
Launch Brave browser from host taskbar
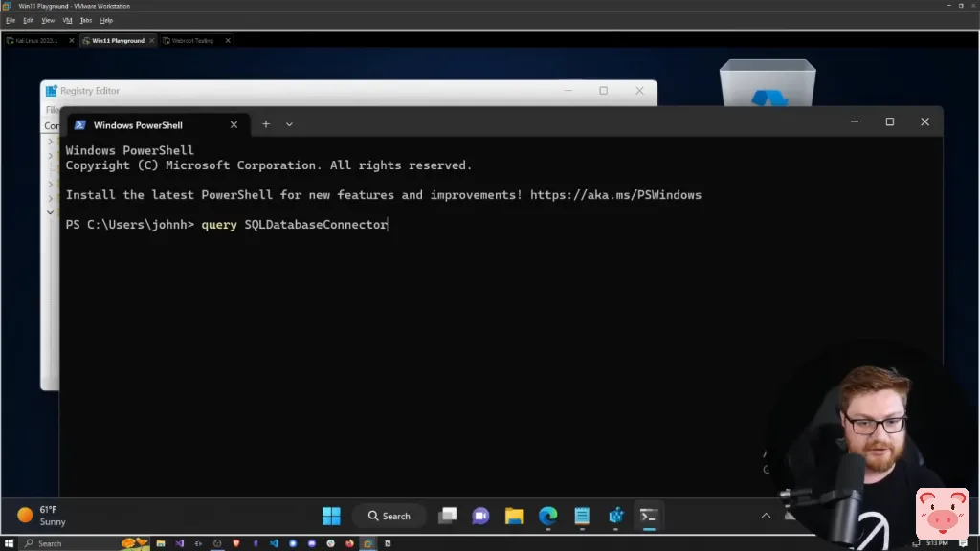coord(236,543)
